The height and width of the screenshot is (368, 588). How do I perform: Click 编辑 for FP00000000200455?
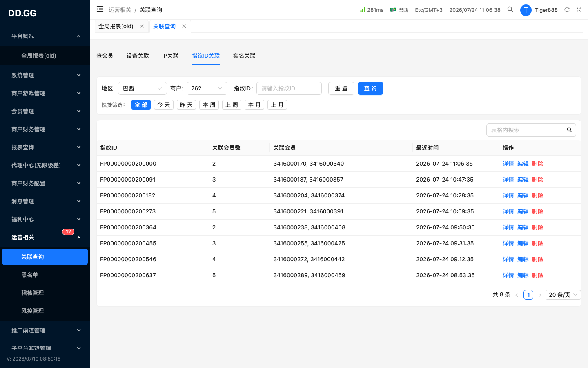click(x=523, y=243)
